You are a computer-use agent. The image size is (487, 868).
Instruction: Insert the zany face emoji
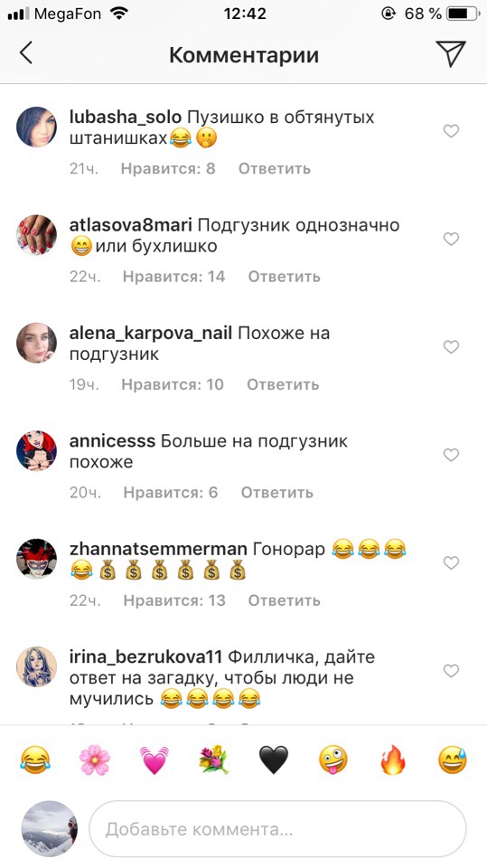click(333, 759)
